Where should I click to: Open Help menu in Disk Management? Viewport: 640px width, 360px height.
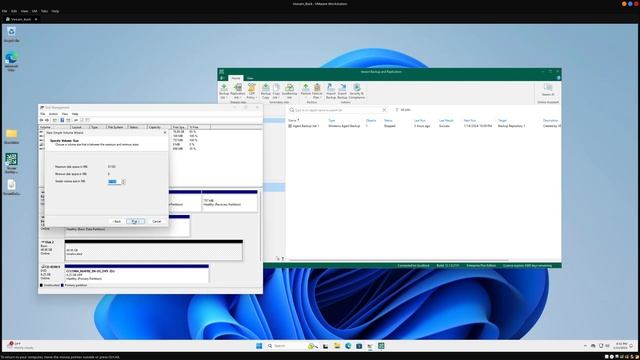75,114
